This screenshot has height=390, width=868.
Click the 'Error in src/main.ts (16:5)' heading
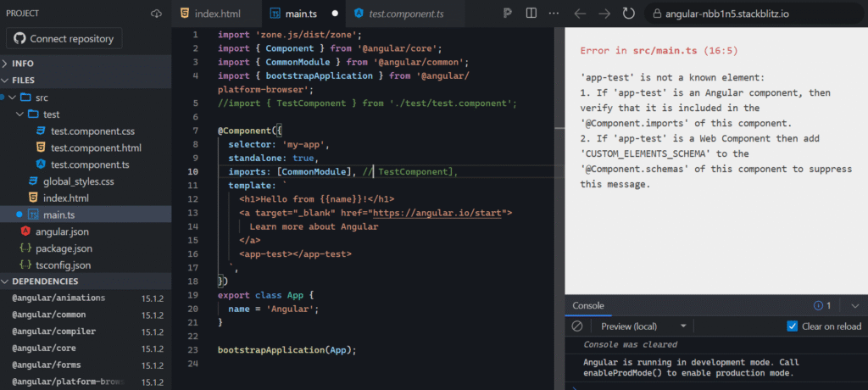click(659, 50)
